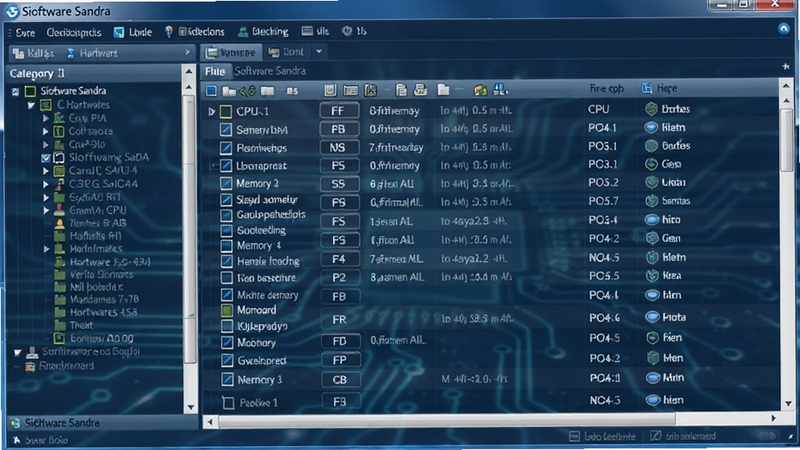This screenshot has width=800, height=450.
Task: Open the Syre menu
Action: 25,33
